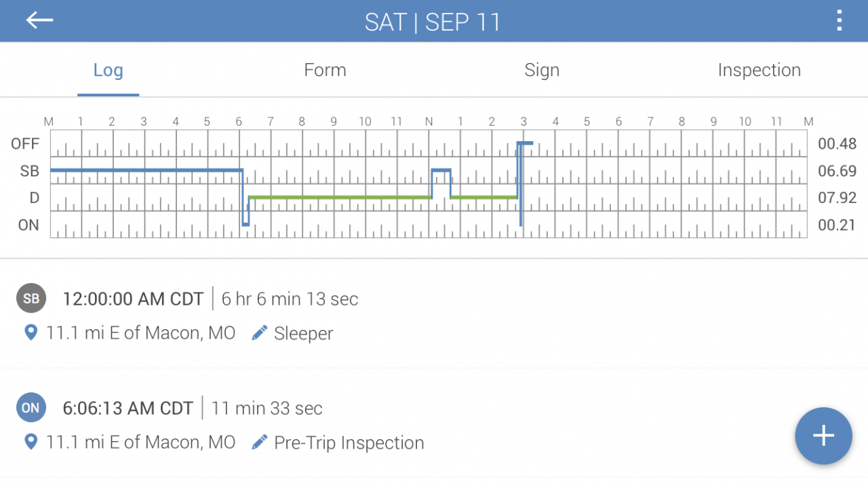Click the long blue sleeper berth line
This screenshot has height=488, width=868.
point(146,170)
